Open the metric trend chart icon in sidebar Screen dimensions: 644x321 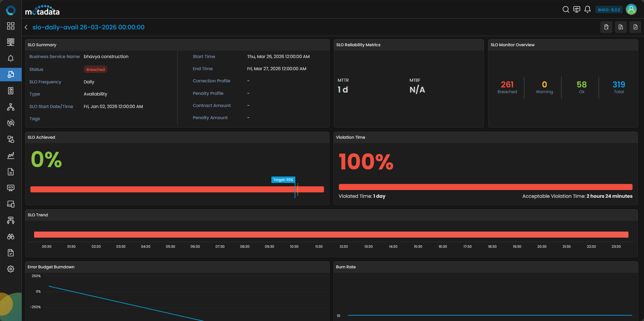pos(11,156)
